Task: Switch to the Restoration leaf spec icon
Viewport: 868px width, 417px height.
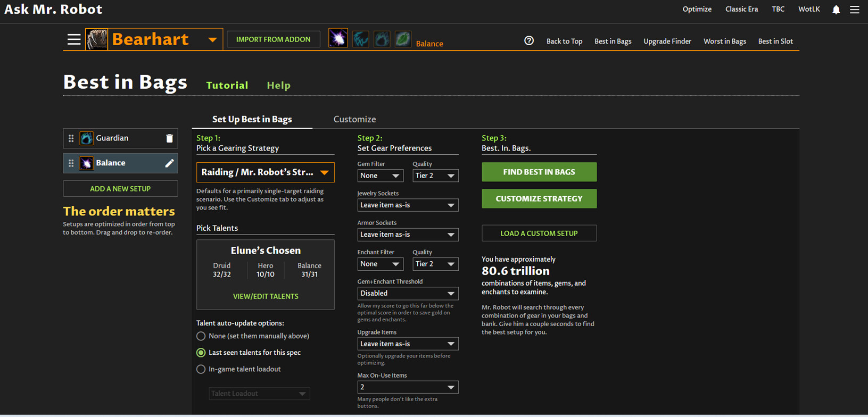Action: point(403,39)
